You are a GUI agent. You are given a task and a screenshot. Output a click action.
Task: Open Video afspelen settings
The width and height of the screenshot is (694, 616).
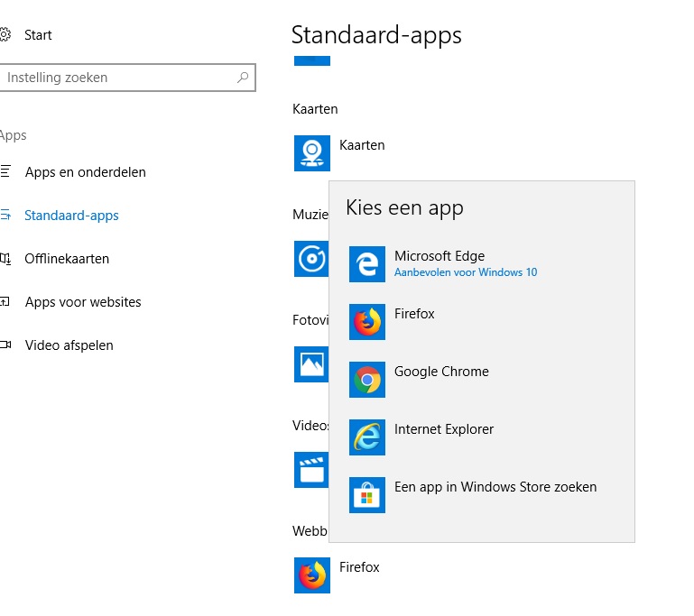coord(69,345)
